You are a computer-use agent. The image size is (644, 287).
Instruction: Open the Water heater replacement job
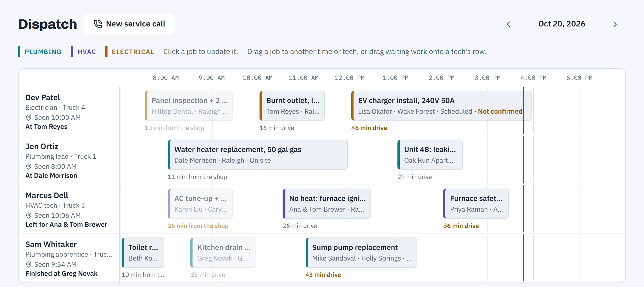click(258, 155)
